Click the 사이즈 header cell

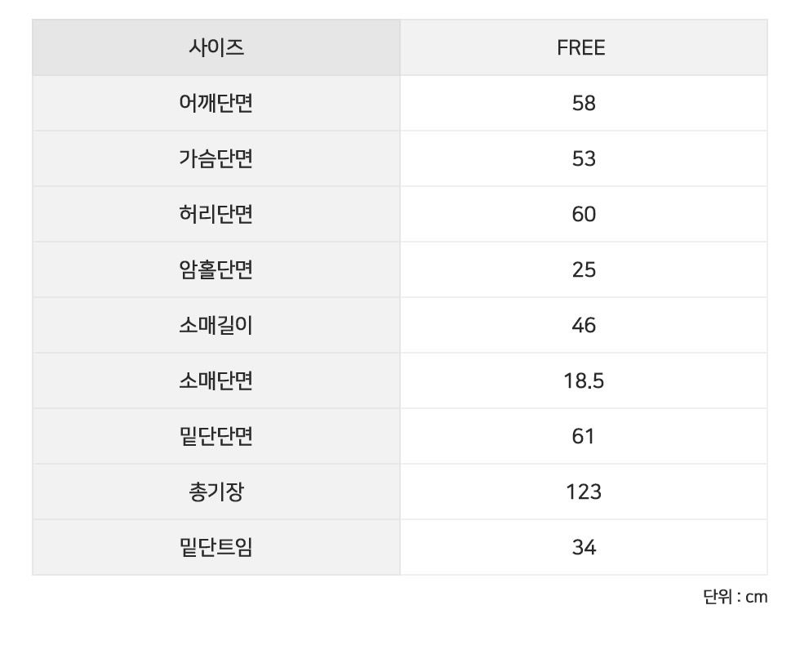216,47
